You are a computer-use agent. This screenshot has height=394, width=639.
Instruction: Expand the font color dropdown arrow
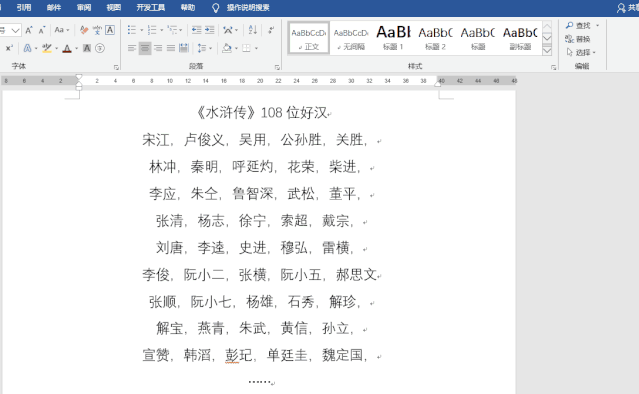coord(76,49)
